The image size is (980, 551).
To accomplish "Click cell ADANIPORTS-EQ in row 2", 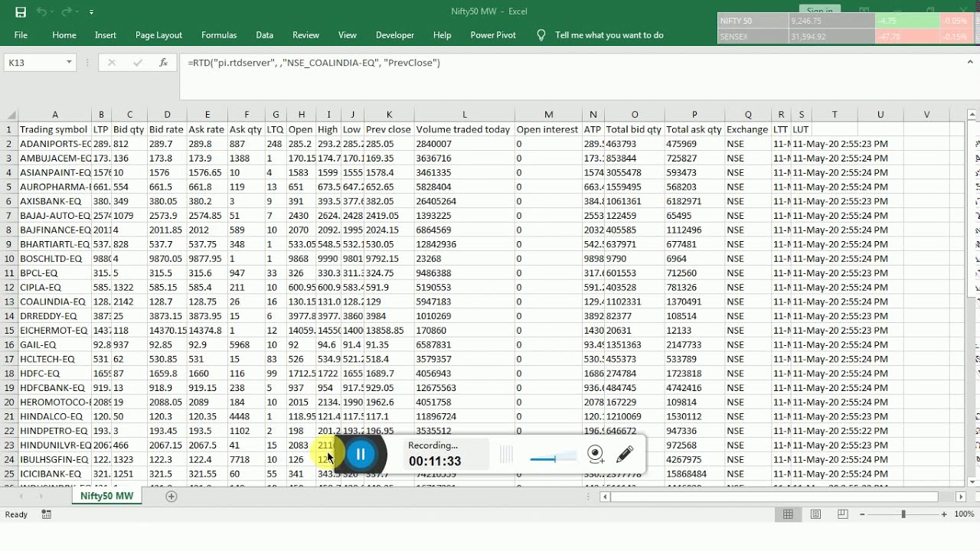I will [x=55, y=144].
